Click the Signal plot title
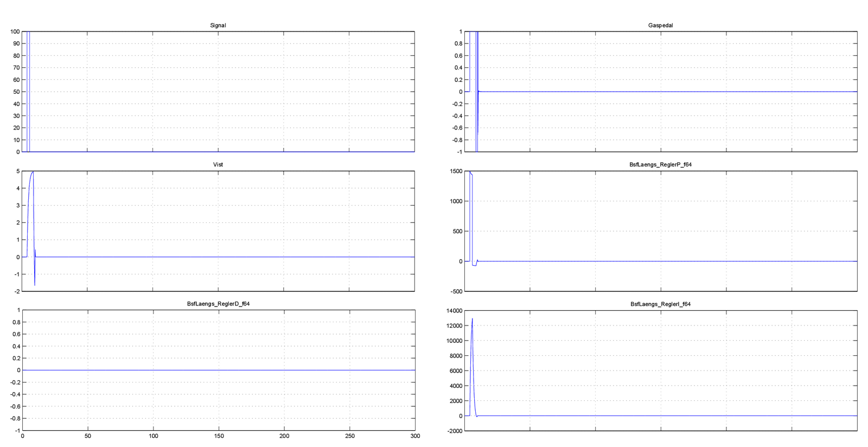The image size is (868, 447). 218,25
